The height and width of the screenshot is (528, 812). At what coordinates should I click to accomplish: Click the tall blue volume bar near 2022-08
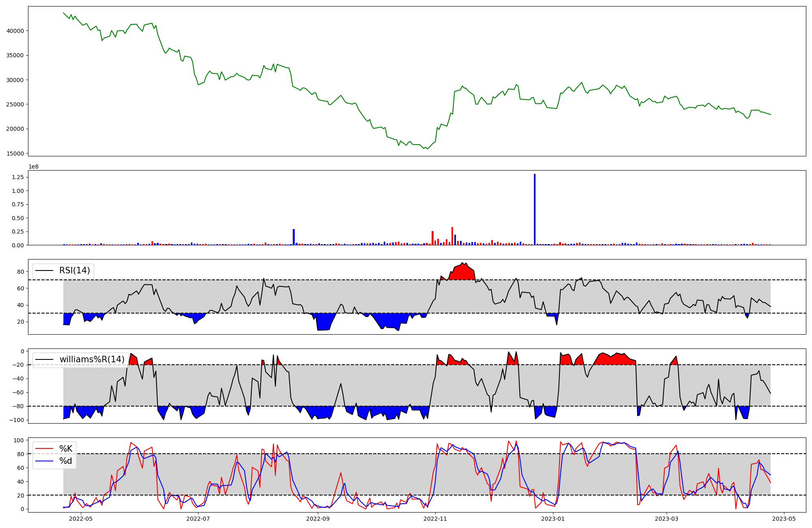[x=294, y=237]
